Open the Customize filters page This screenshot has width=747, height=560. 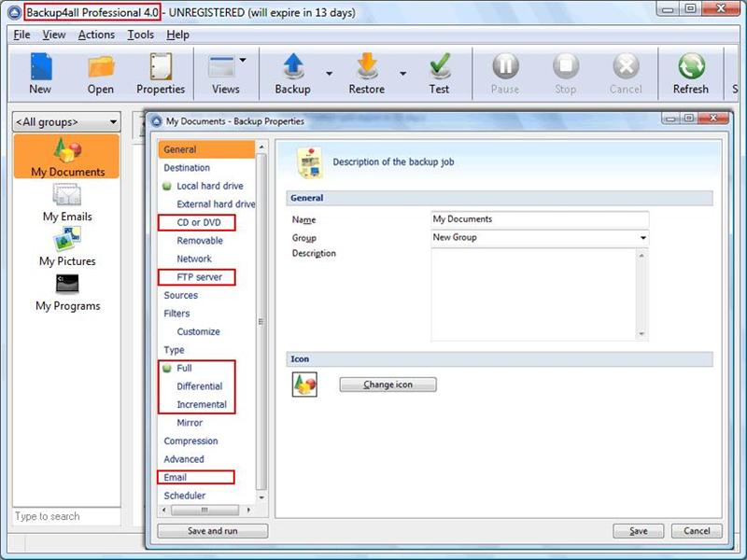click(x=198, y=331)
